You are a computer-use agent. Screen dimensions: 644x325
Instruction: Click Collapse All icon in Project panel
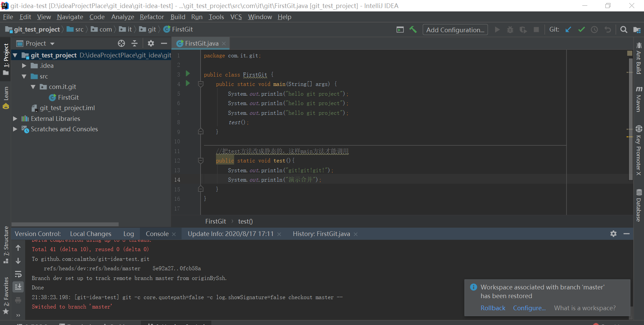[135, 43]
